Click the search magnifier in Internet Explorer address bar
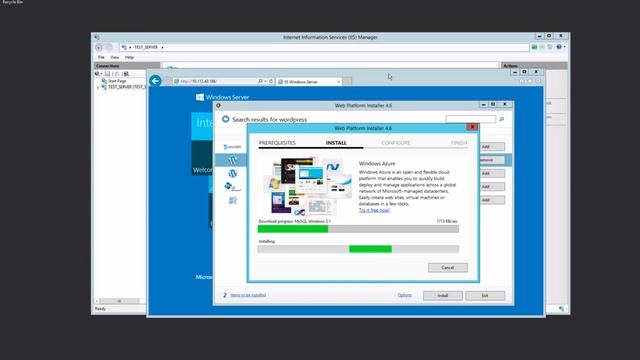 [x=260, y=81]
